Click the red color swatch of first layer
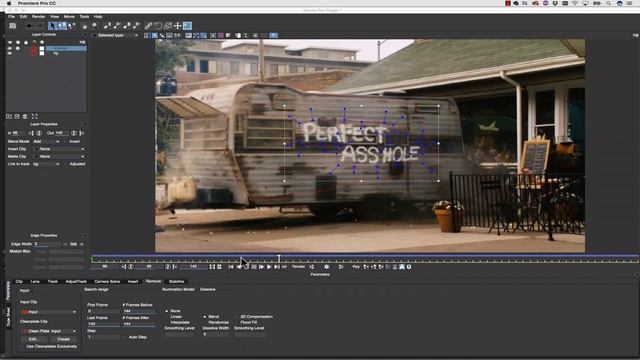This screenshot has height=360, width=640. click(34, 48)
